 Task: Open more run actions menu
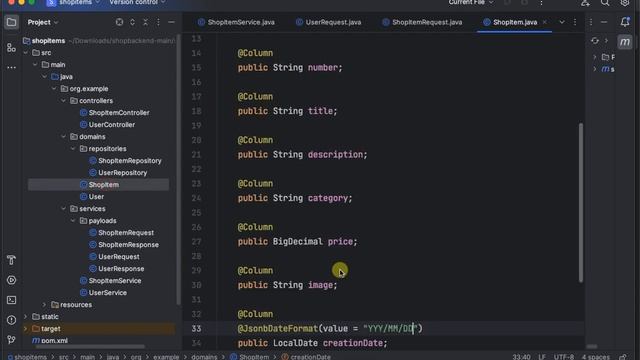pyautogui.click(x=541, y=3)
